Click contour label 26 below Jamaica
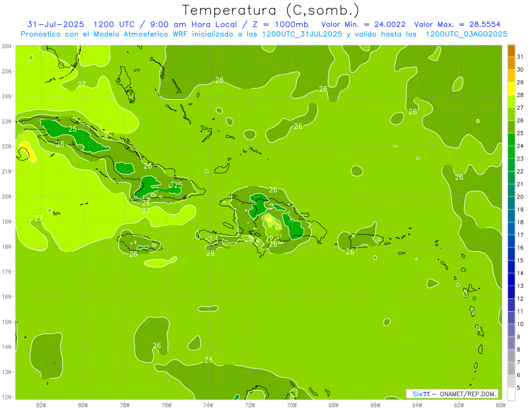Screen dimensions: 532x411 133,254
